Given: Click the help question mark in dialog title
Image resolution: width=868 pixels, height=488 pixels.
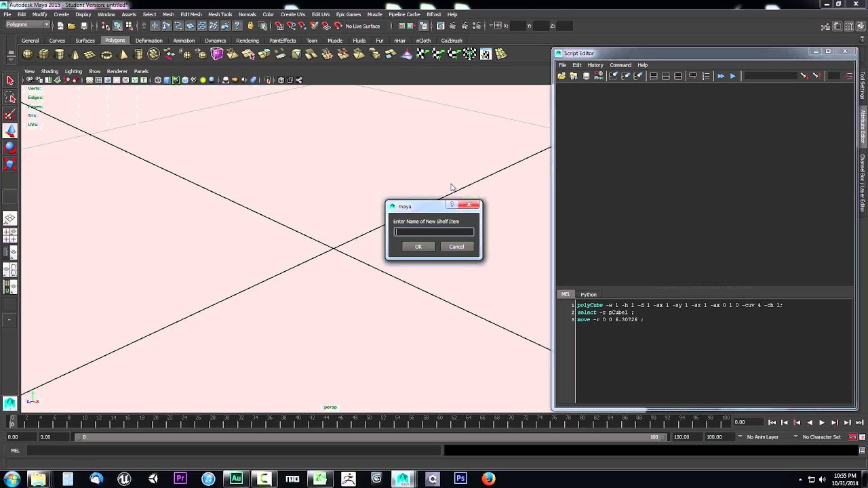Looking at the screenshot, I should 452,204.
